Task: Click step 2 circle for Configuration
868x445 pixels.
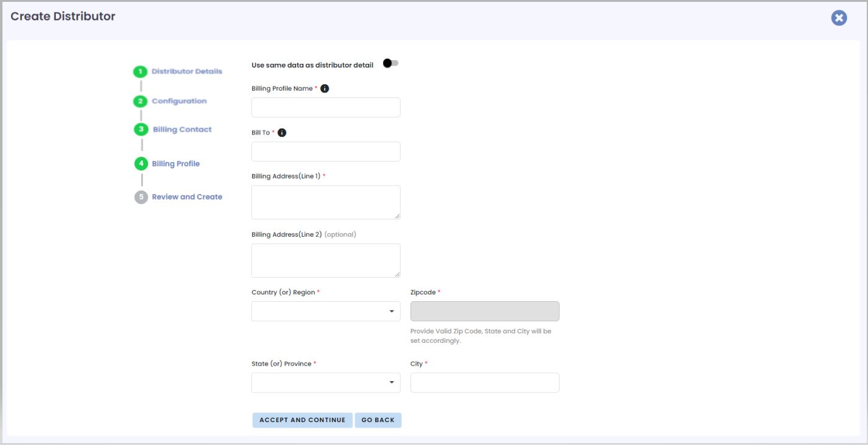Action: click(141, 101)
